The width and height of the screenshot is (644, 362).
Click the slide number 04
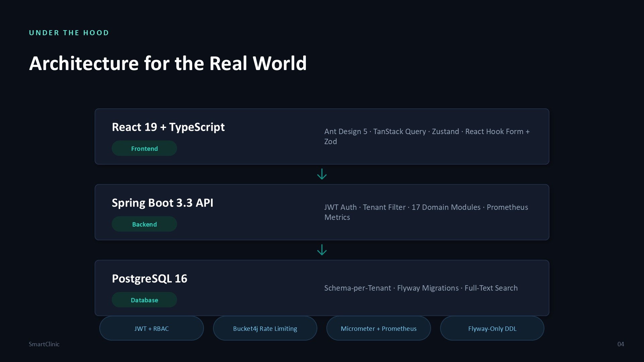tap(621, 344)
